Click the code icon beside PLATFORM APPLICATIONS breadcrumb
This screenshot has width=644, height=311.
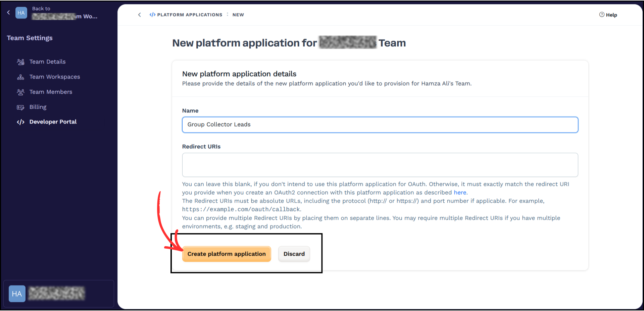tap(152, 14)
